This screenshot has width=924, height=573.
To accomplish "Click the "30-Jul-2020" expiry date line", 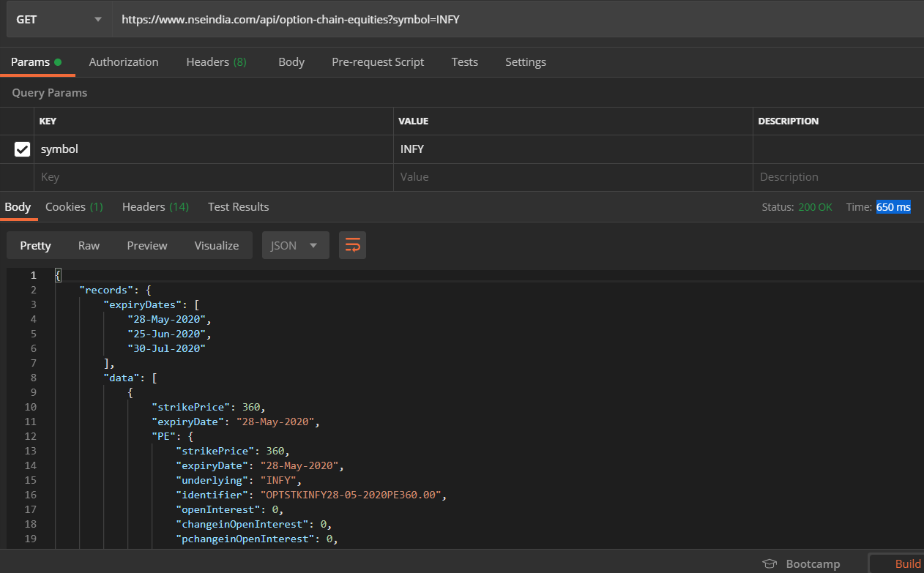I will click(x=166, y=348).
